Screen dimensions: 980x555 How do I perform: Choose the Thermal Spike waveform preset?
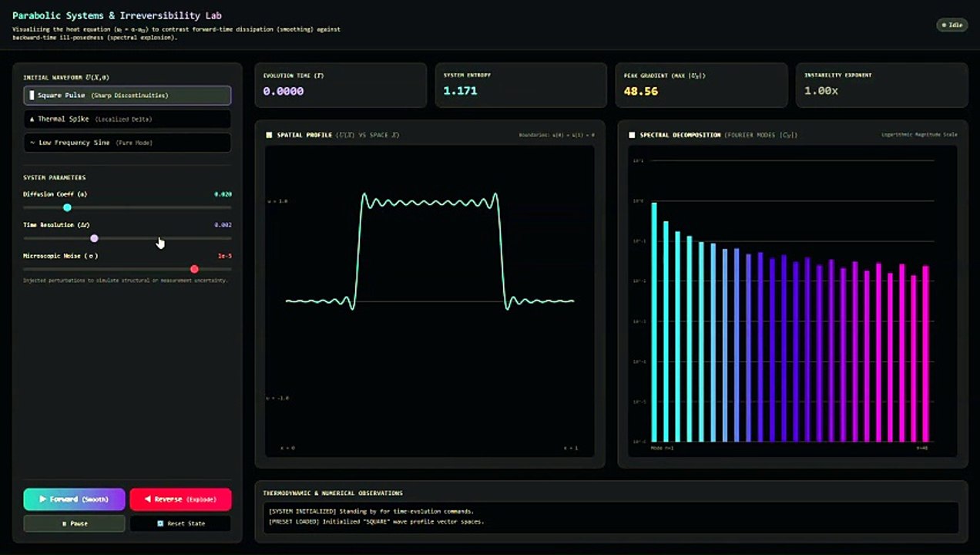point(127,119)
